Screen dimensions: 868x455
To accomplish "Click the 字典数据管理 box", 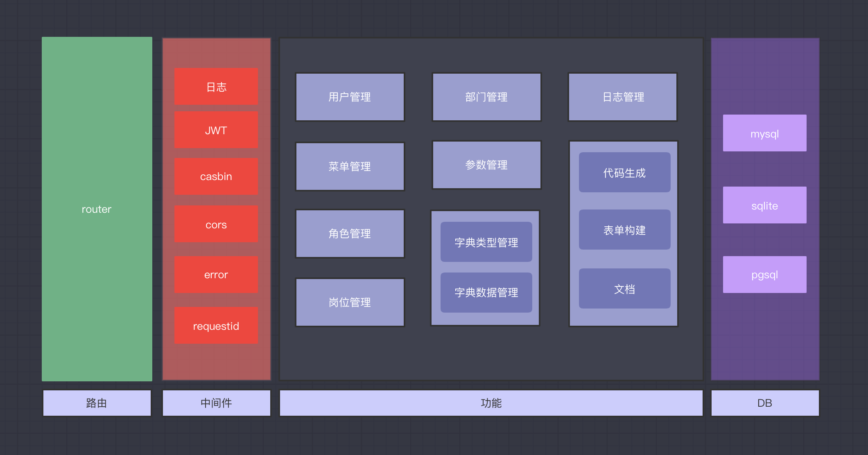I will tap(486, 293).
